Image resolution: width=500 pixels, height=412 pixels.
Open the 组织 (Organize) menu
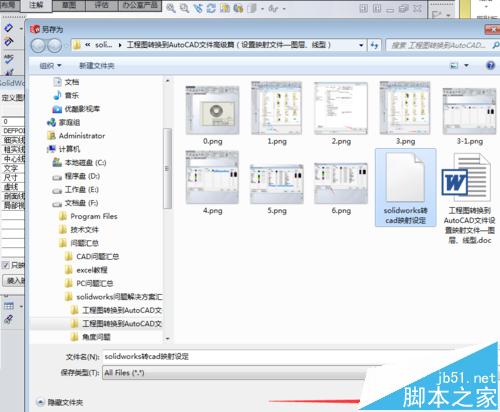coord(50,66)
